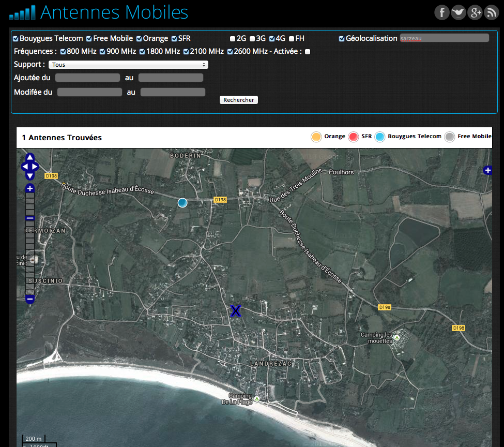This screenshot has width=504, height=447.
Task: Uncheck the Bouygues Telecom checkbox
Action: (x=16, y=39)
